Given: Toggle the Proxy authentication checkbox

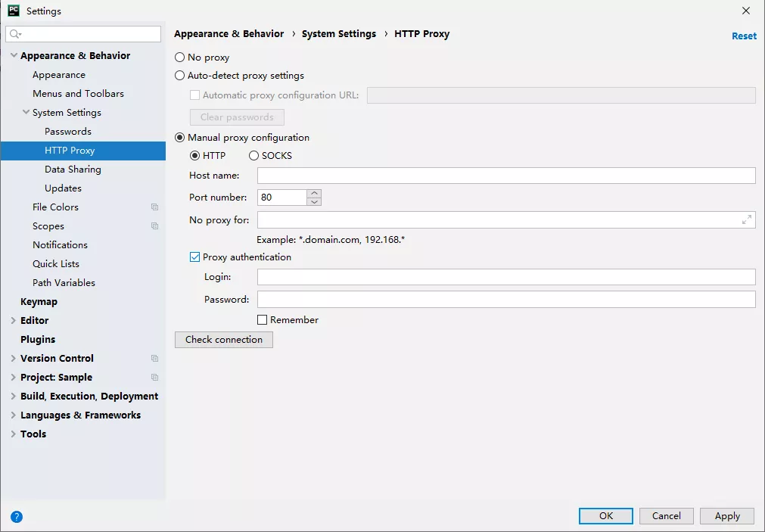Looking at the screenshot, I should [x=194, y=257].
